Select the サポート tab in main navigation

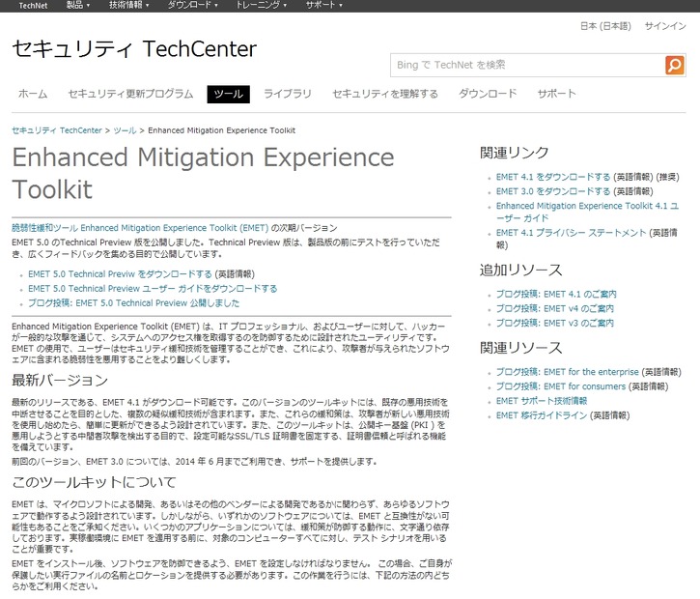[556, 94]
